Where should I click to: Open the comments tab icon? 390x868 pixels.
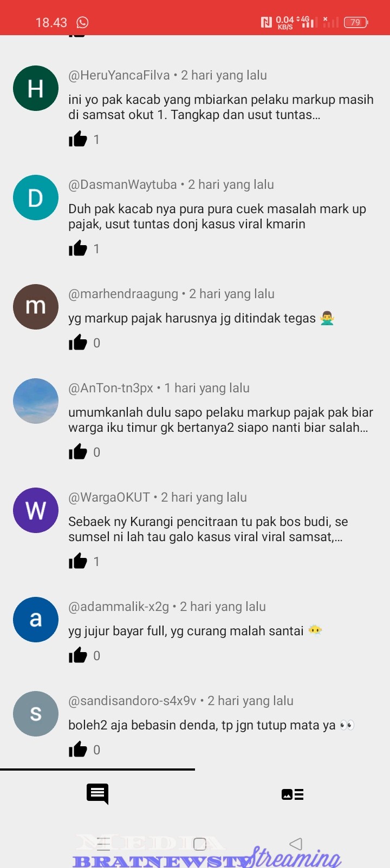pyautogui.click(x=97, y=794)
